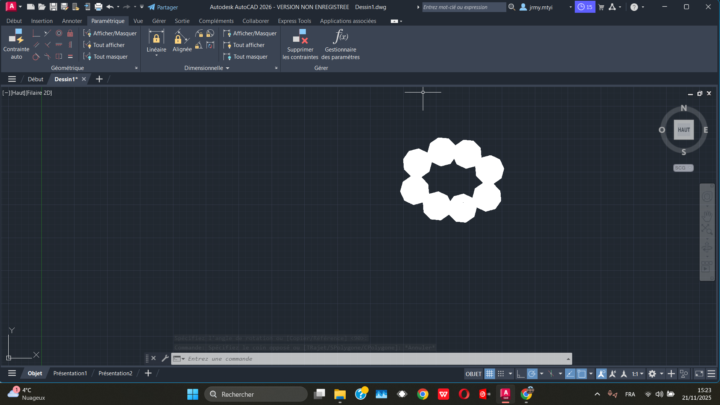Click Tout afficher in Géométrique panel
Image resolution: width=720 pixels, height=405 pixels.
(108, 45)
